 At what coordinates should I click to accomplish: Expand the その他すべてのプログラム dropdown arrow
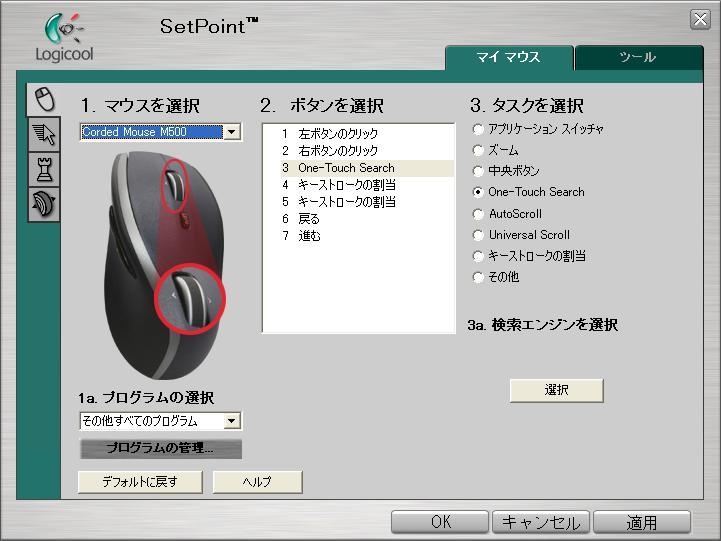pos(232,421)
